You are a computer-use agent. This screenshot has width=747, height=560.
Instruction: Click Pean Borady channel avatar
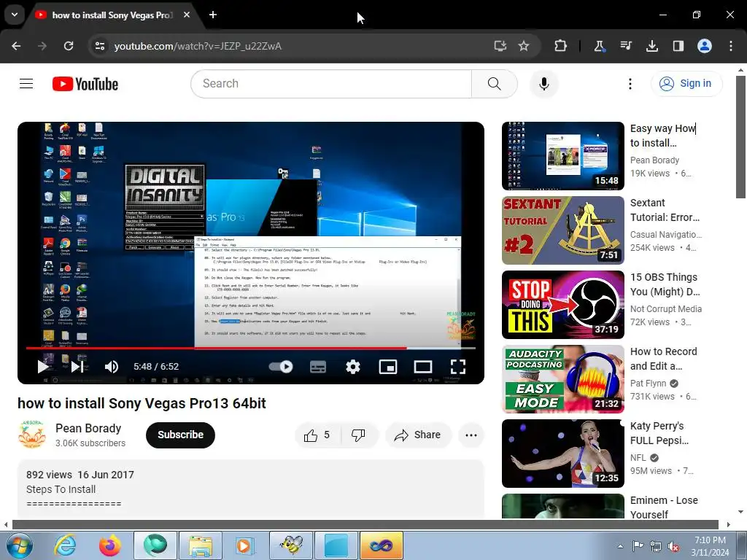pos(32,435)
